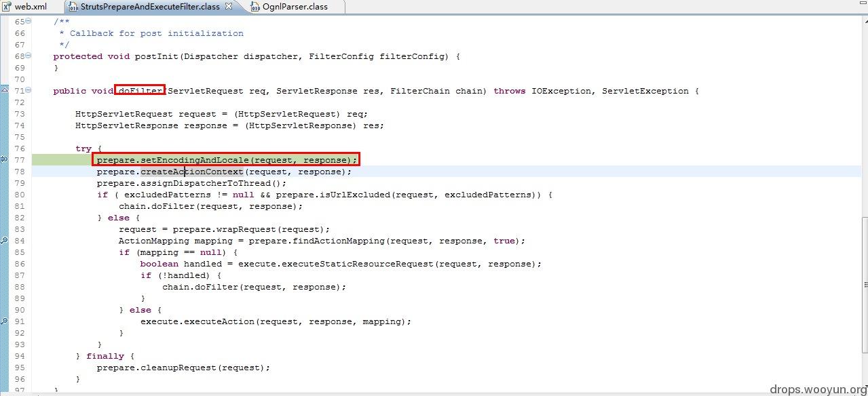
Task: Collapse the Javadoc comment at line 65
Action: 29,21
